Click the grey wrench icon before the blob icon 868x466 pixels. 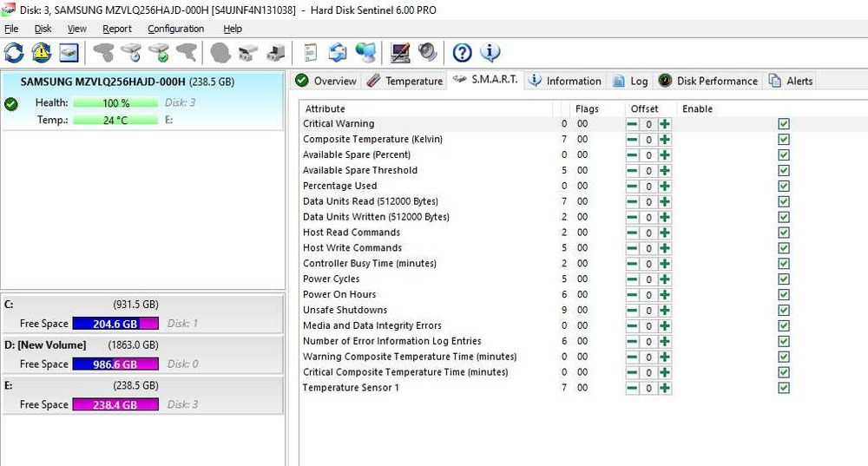[187, 53]
